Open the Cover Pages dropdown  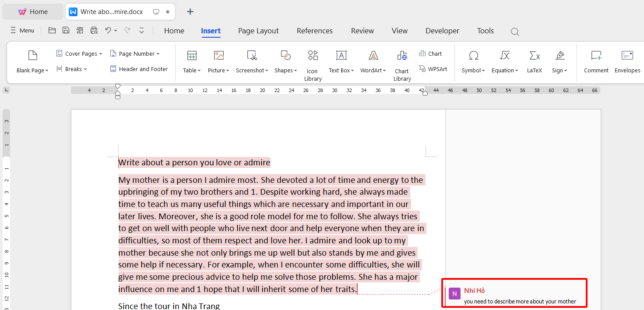[x=79, y=53]
